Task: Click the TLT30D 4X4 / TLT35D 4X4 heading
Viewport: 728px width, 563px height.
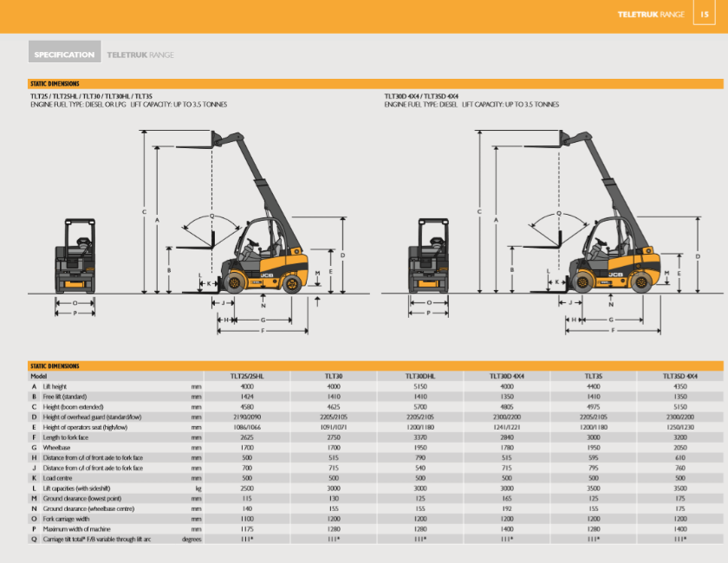Action: (x=421, y=95)
